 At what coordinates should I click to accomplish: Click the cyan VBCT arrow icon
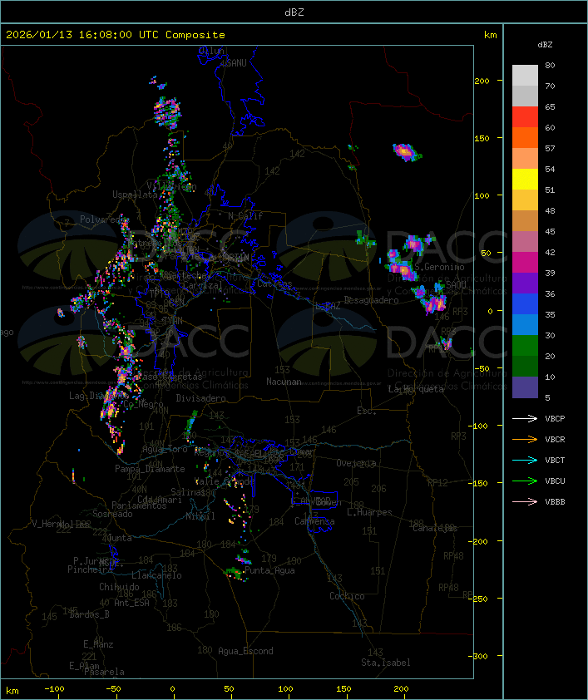click(x=525, y=460)
